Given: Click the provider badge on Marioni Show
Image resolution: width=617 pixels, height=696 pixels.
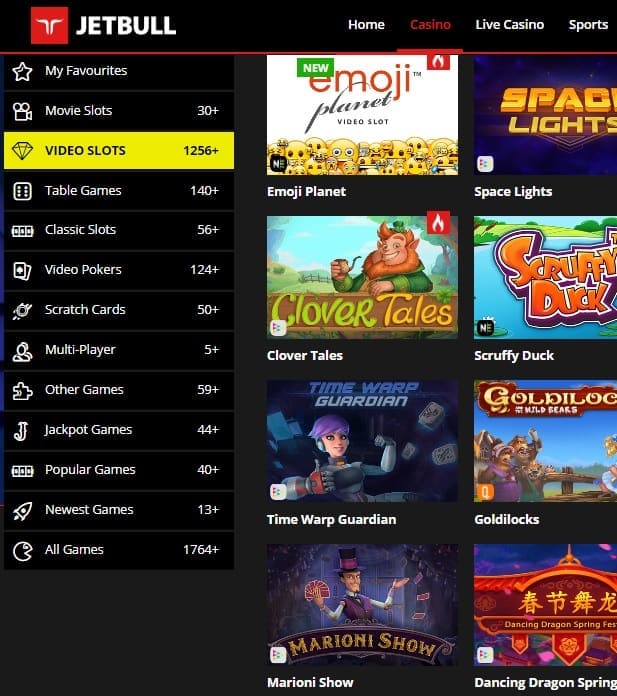Looking at the screenshot, I should (x=278, y=655).
